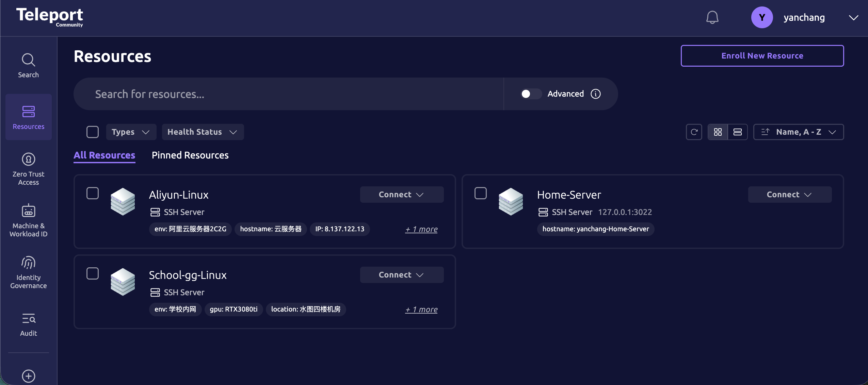Switch to Pinned Resources tab
The height and width of the screenshot is (385, 868).
[190, 155]
